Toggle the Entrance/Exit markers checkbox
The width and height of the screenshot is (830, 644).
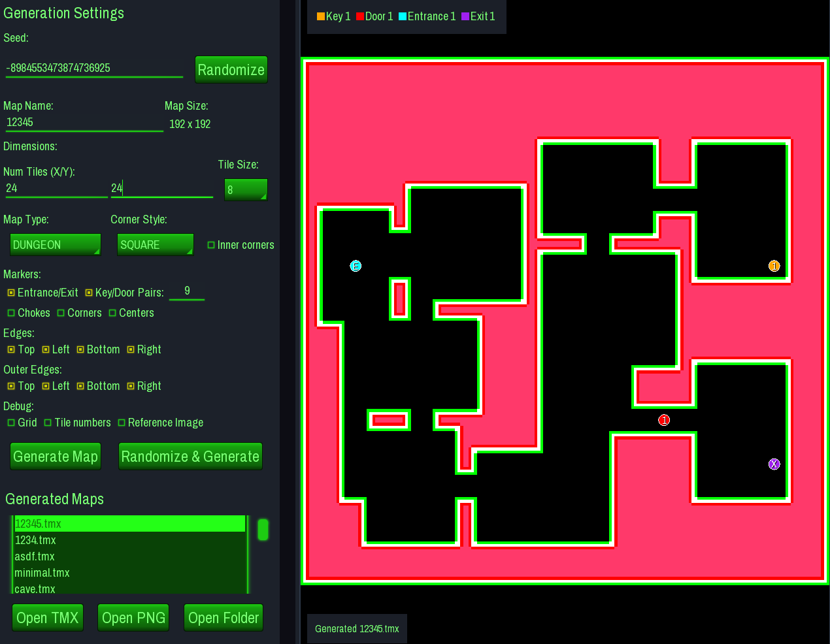(x=11, y=293)
